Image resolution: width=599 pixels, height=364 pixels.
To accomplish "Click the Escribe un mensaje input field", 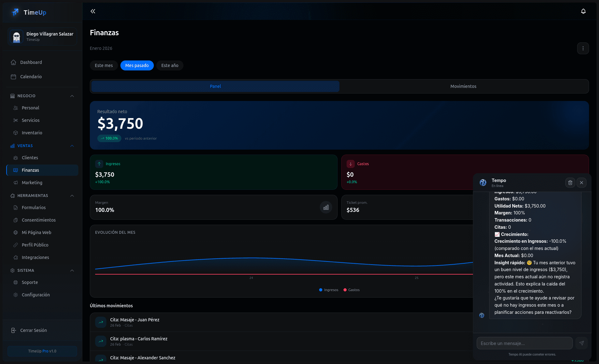I will (x=524, y=343).
